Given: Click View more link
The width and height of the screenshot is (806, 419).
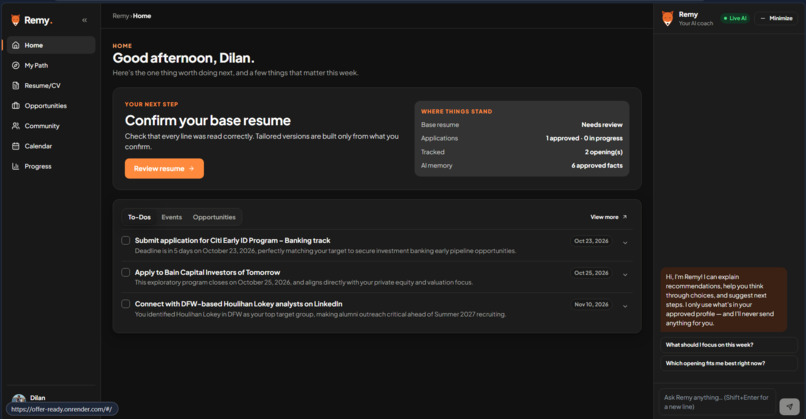Looking at the screenshot, I should point(609,217).
